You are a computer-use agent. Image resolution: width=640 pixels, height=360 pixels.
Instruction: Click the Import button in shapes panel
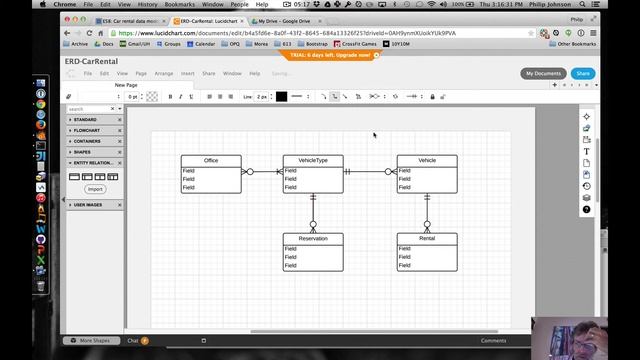(x=95, y=189)
